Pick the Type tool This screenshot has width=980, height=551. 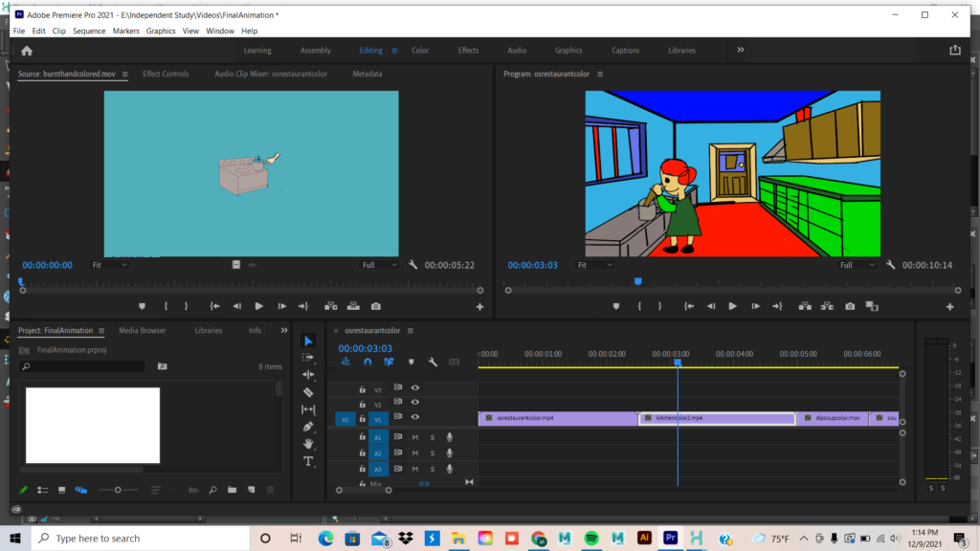[x=308, y=461]
